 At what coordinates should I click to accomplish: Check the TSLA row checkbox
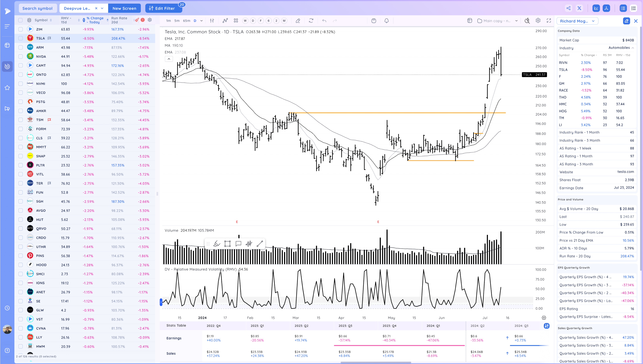[21, 38]
